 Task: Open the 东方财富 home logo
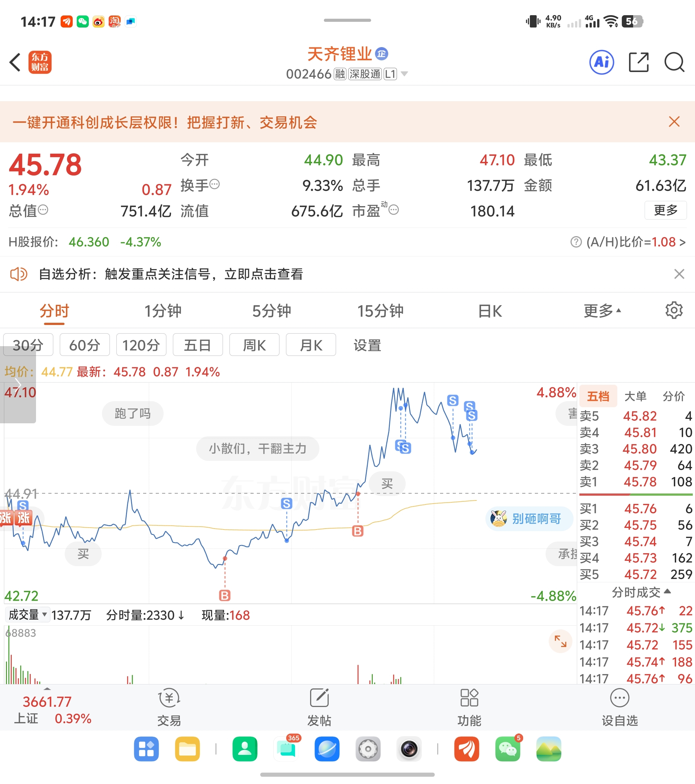pyautogui.click(x=39, y=62)
